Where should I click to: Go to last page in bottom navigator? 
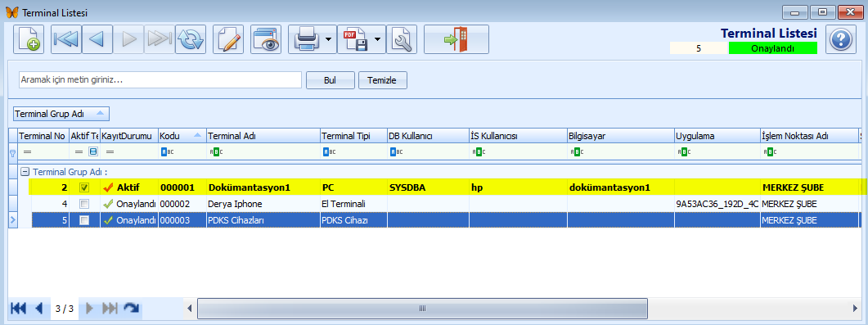click(x=110, y=309)
